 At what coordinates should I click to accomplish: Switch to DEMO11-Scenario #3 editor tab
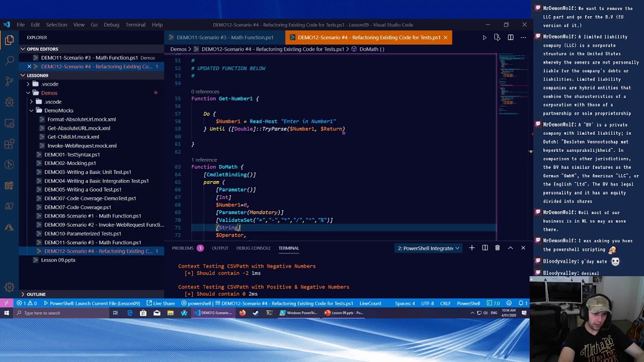(224, 37)
